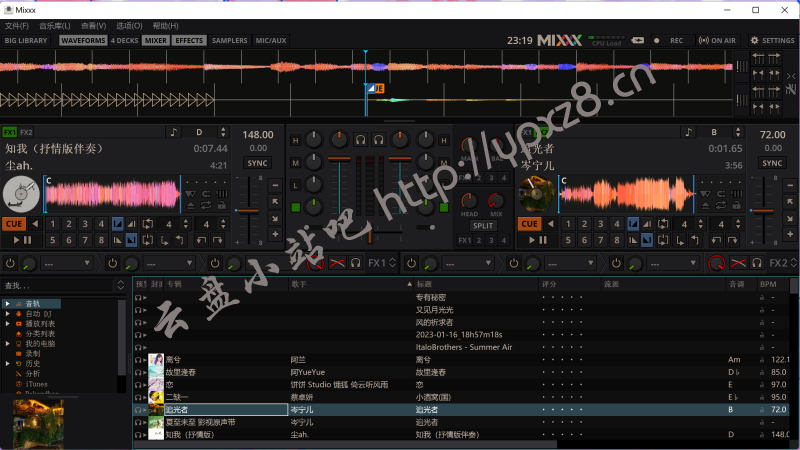Toggle FX2 first effect power button
Image resolution: width=800 pixels, height=450 pixels.
click(411, 263)
